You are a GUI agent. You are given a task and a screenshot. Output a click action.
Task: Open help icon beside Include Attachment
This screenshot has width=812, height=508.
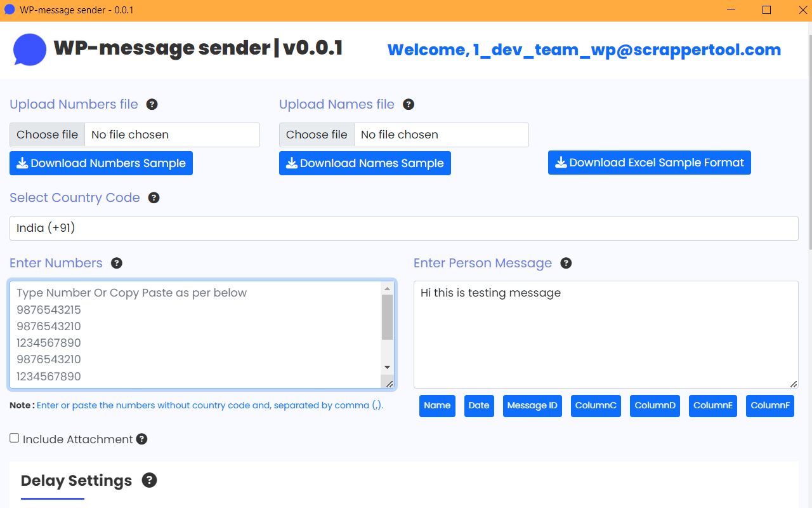pyautogui.click(x=141, y=439)
